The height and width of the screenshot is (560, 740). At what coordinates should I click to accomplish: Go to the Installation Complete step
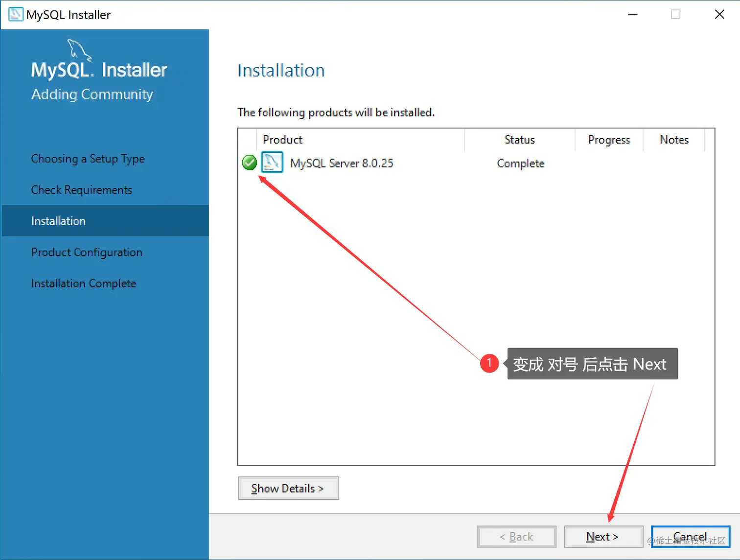tap(84, 283)
